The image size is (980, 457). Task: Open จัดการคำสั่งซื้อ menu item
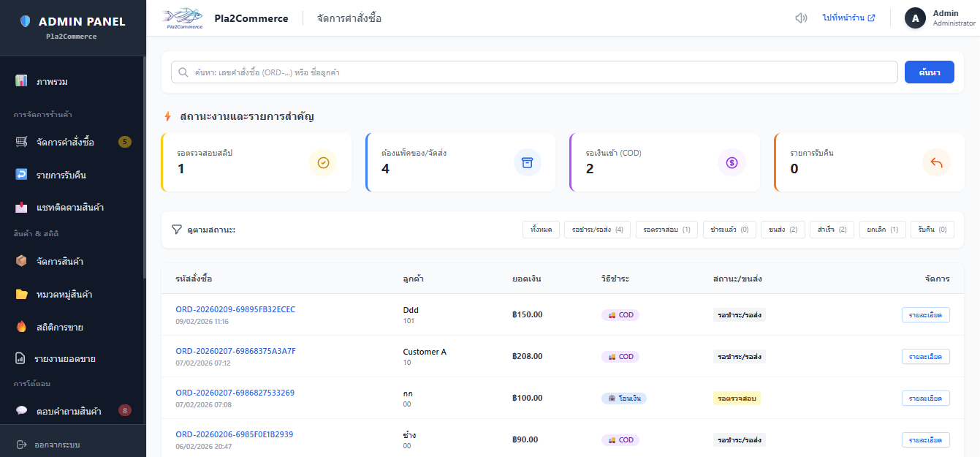[x=72, y=142]
